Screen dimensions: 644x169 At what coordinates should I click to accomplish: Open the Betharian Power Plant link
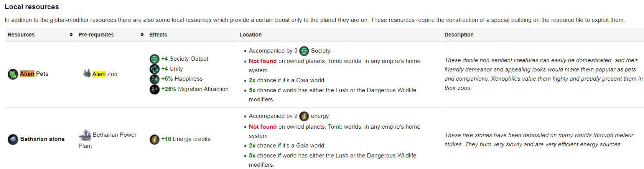click(107, 140)
